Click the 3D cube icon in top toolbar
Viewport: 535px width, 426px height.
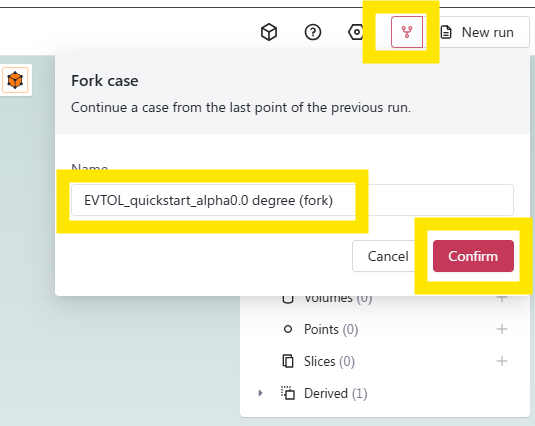click(x=269, y=32)
